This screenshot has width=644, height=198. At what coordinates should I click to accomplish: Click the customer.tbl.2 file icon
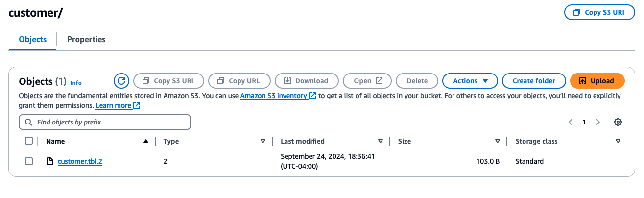click(49, 161)
